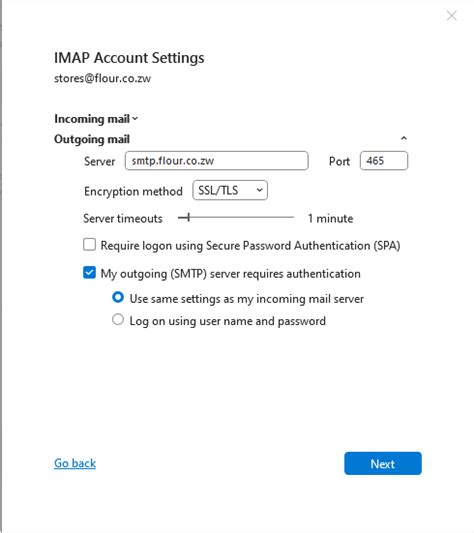Click the Log on using user name label
The width and height of the screenshot is (474, 533).
(227, 321)
